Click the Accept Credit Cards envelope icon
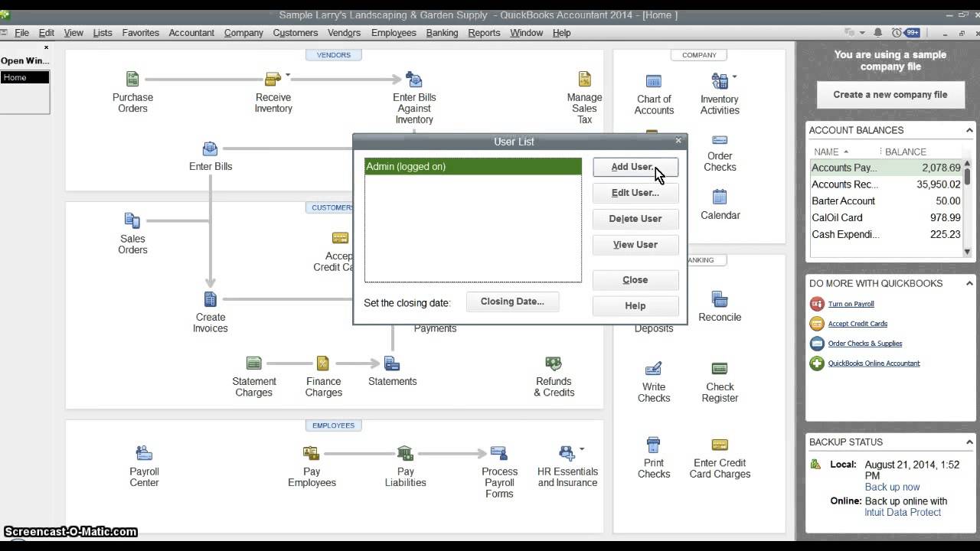Viewport: 980px width, 551px height. [x=817, y=324]
